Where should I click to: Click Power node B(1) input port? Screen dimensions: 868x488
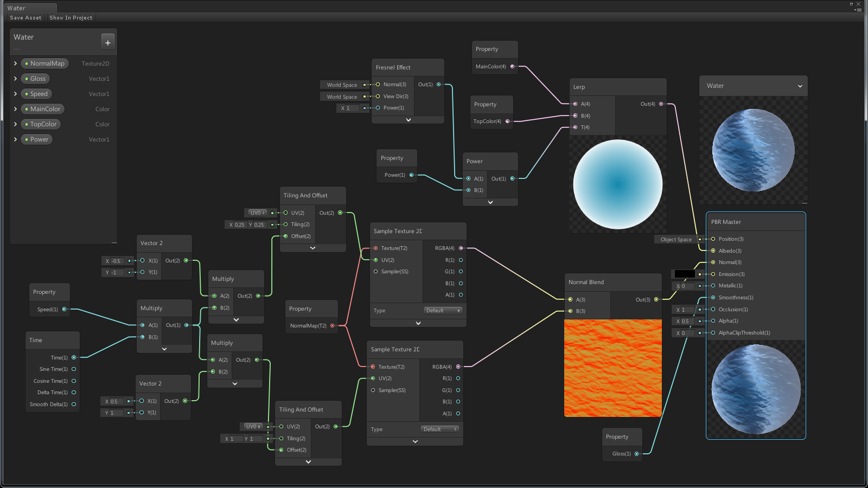469,190
